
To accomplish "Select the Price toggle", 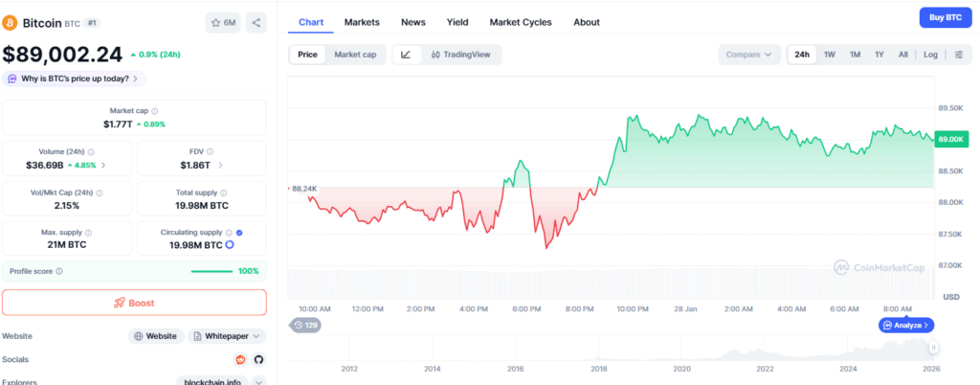I will pyautogui.click(x=307, y=55).
